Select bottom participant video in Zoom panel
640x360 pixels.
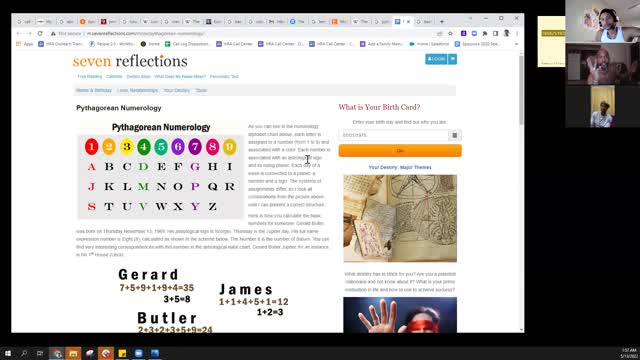[602, 106]
